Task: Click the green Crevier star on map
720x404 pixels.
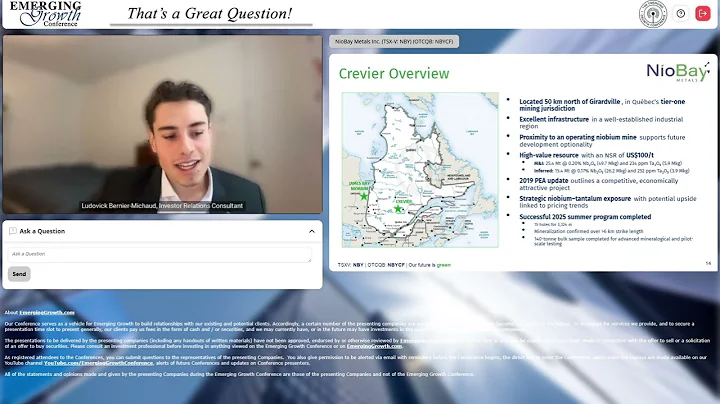Action: click(x=398, y=209)
